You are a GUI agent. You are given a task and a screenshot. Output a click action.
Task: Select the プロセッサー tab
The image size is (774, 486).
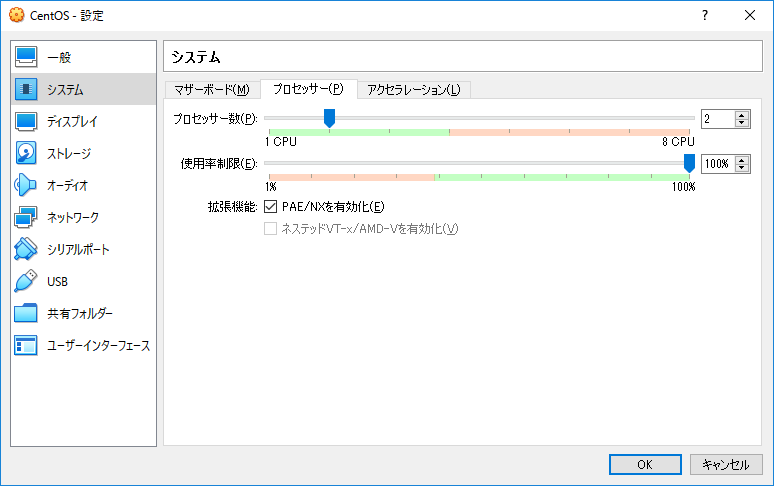click(x=309, y=89)
